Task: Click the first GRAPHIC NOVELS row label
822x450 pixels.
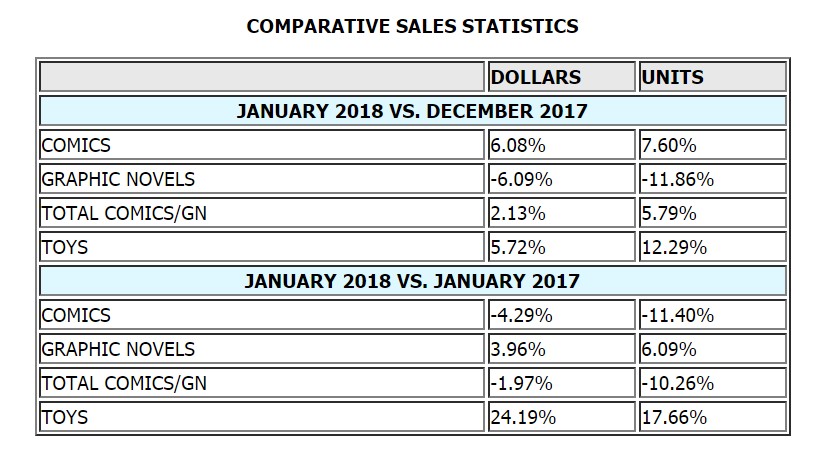Action: 118,179
